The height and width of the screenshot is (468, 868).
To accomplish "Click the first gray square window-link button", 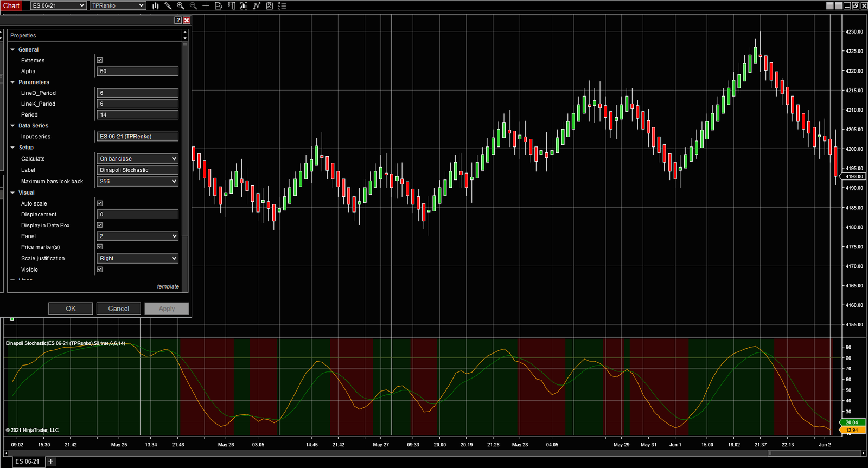I will pyautogui.click(x=830, y=6).
